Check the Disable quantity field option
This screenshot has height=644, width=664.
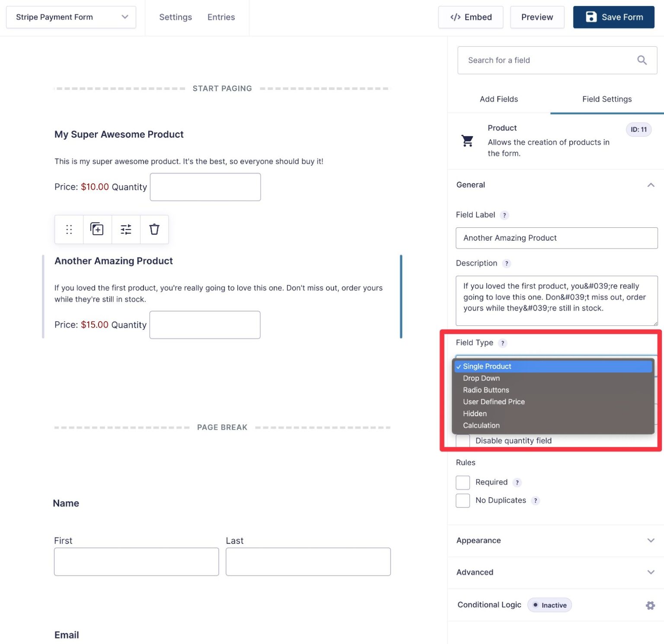click(463, 440)
